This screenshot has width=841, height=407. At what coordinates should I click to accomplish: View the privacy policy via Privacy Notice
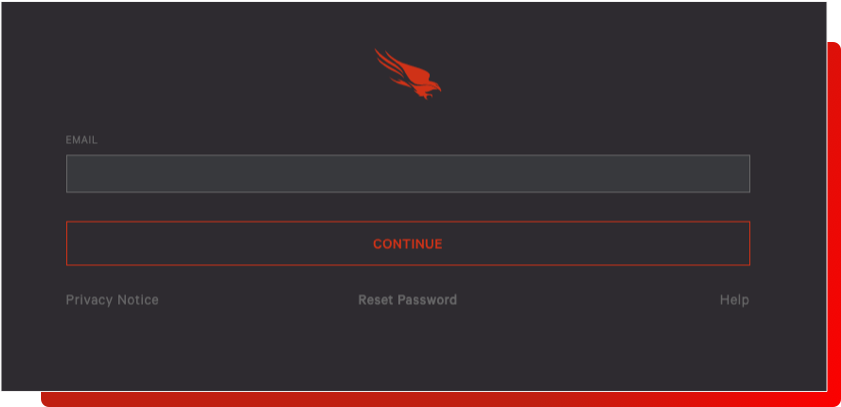click(112, 300)
